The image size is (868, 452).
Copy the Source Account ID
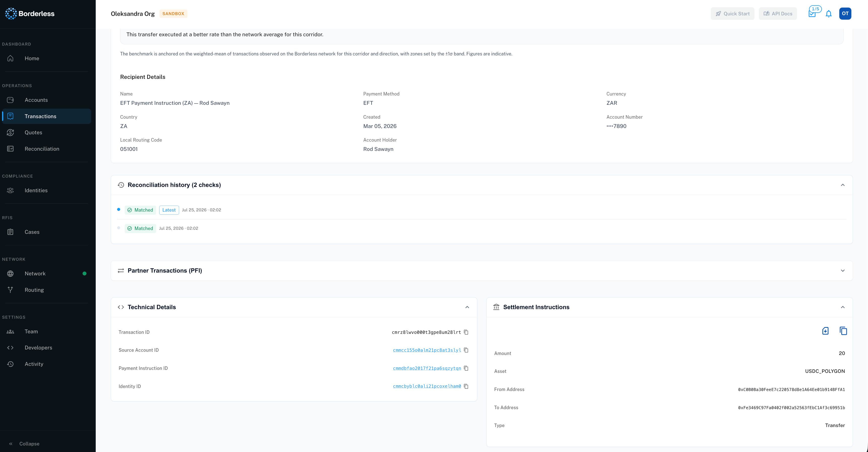click(466, 350)
